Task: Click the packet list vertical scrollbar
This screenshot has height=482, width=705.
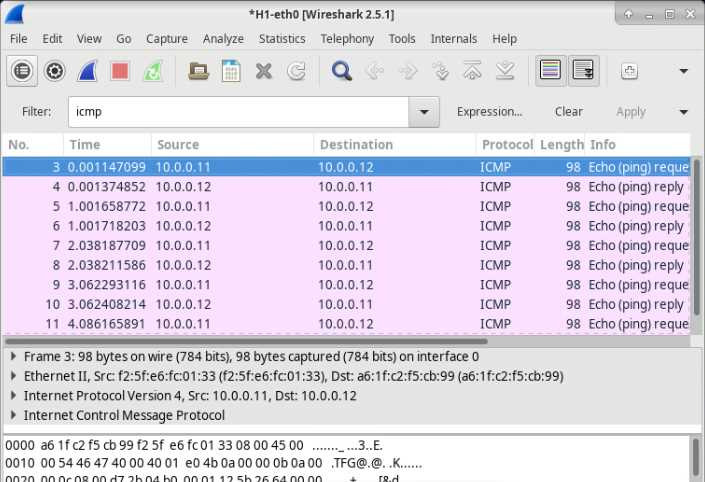Action: (x=696, y=238)
